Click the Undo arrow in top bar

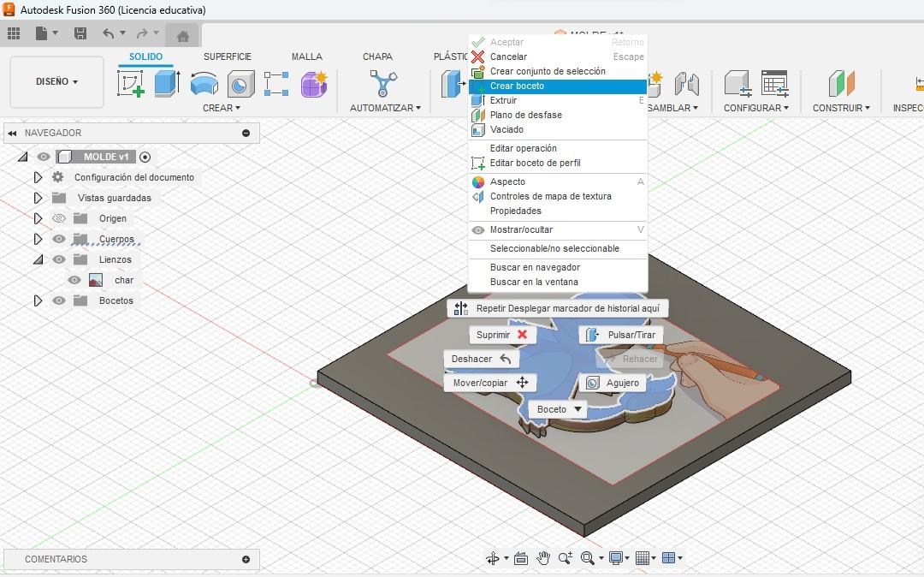(108, 33)
